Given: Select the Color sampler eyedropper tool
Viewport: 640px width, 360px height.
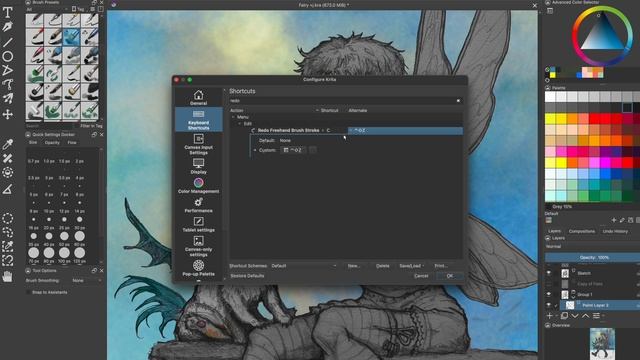Looking at the screenshot, I should (x=7, y=144).
